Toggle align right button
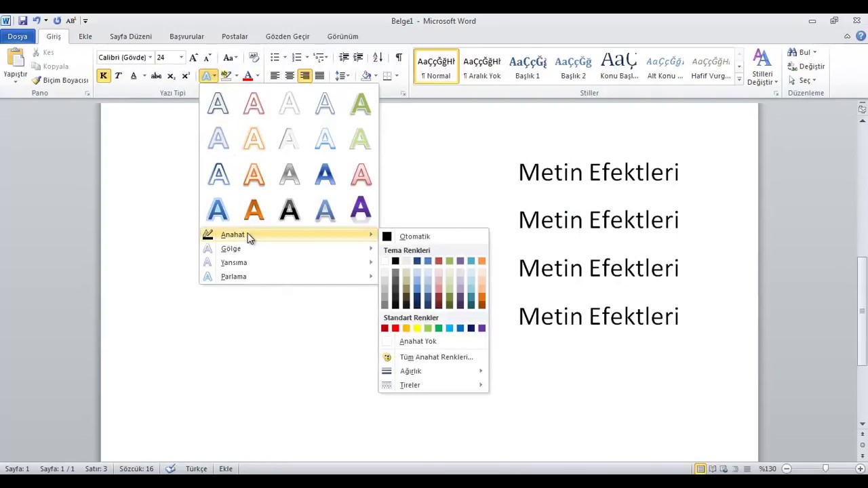Viewport: 868px width, 488px height. (304, 76)
